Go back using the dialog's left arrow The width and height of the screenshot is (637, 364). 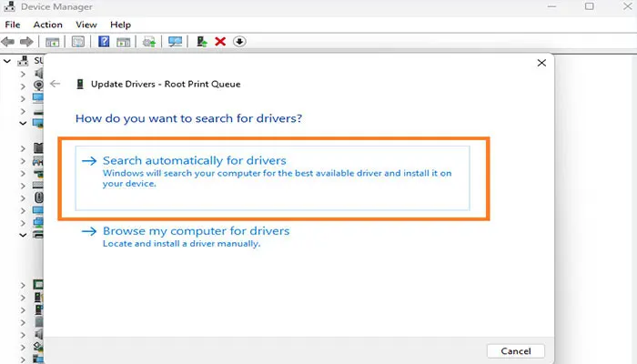tap(55, 84)
